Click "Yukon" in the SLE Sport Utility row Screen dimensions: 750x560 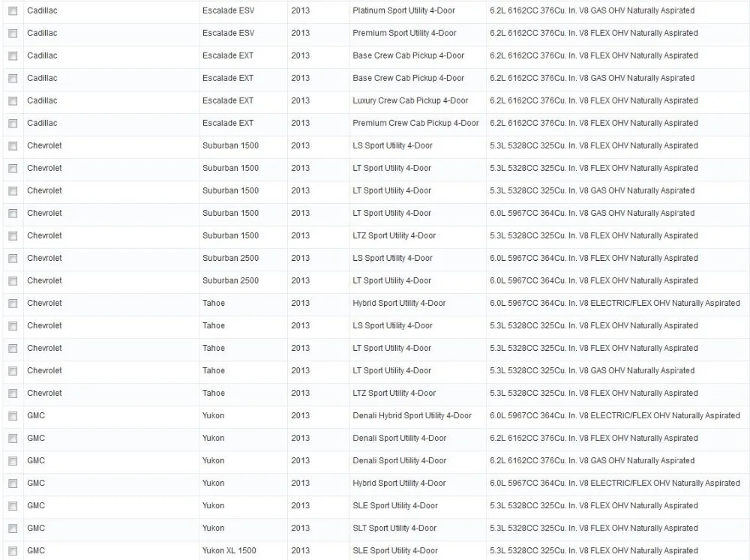(x=213, y=505)
